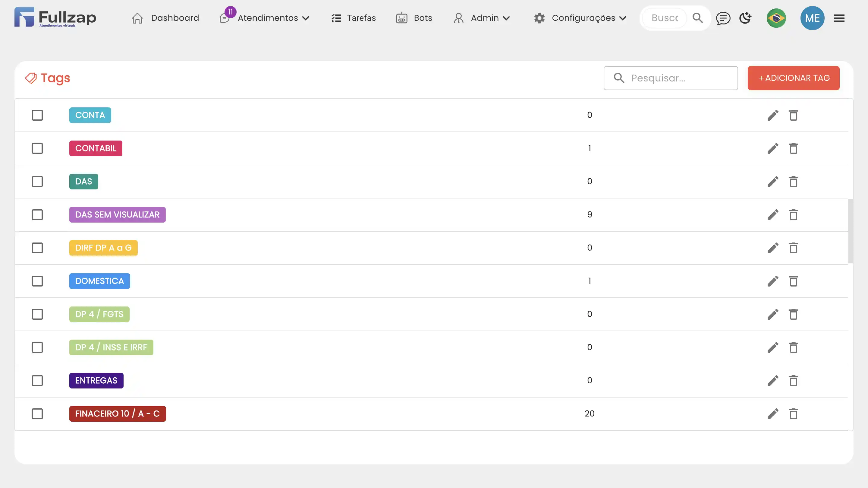Click the edit pencil for CONTABIL tag
Screen dimensions: 868x488
click(x=773, y=148)
